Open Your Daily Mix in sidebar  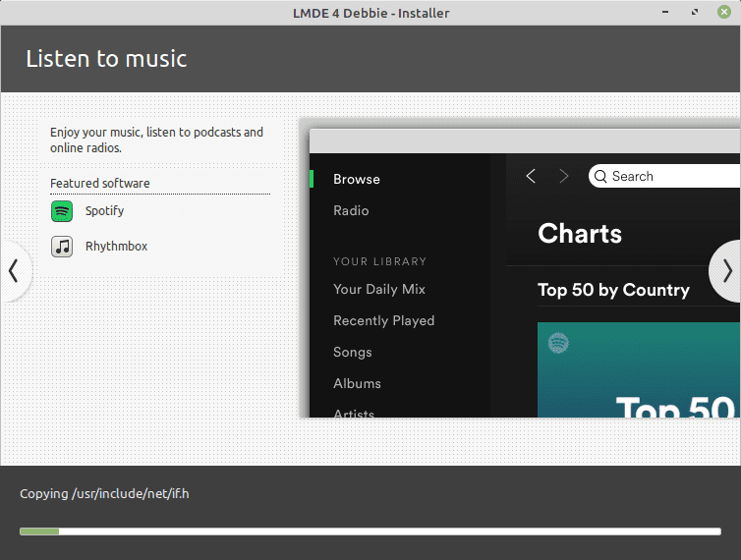coord(379,289)
